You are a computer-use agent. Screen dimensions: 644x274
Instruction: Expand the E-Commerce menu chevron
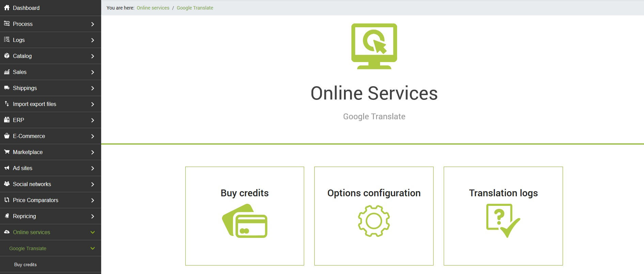tap(93, 136)
